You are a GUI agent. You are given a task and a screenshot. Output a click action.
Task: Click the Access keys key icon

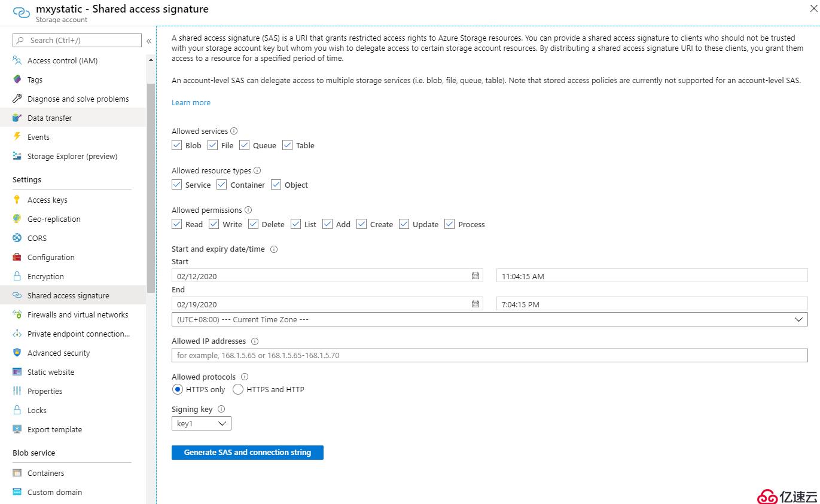point(17,200)
